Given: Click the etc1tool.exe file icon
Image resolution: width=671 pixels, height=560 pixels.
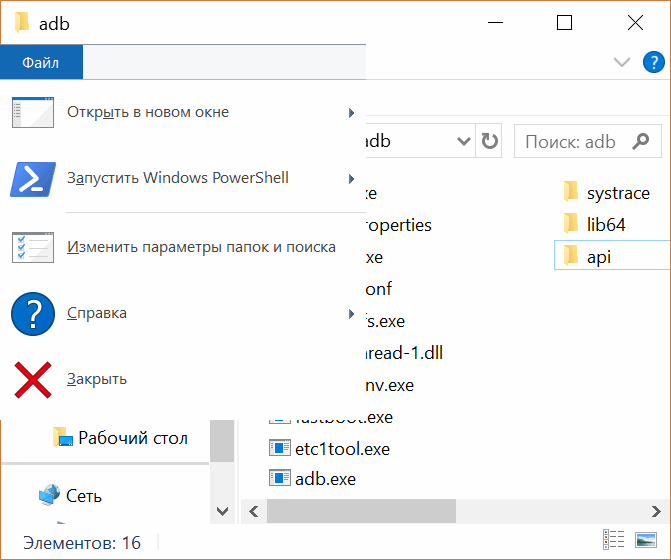Looking at the screenshot, I should (280, 448).
